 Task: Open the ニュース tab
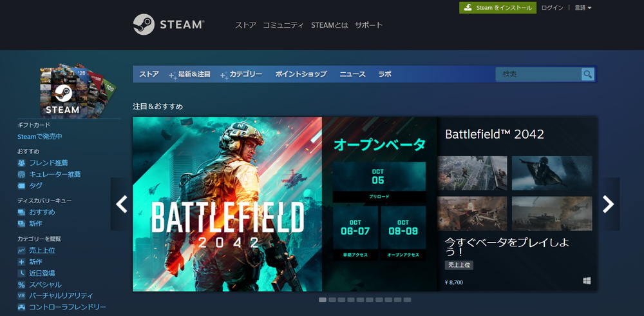(352, 74)
